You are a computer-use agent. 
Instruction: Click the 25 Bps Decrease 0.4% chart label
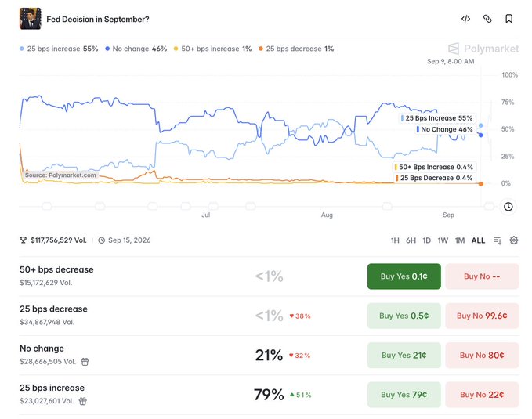click(435, 178)
